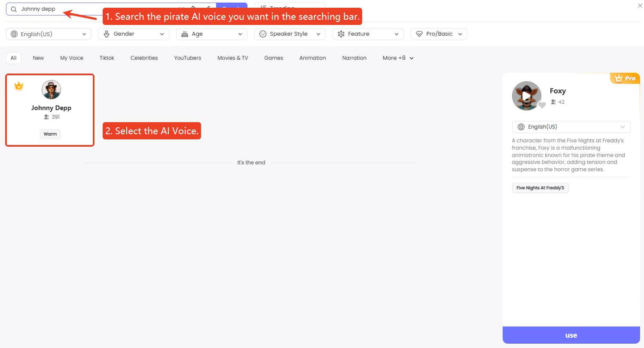Favorite Foxy with the heart icon
Screen dimensions: 644x348
pyautogui.click(x=542, y=105)
